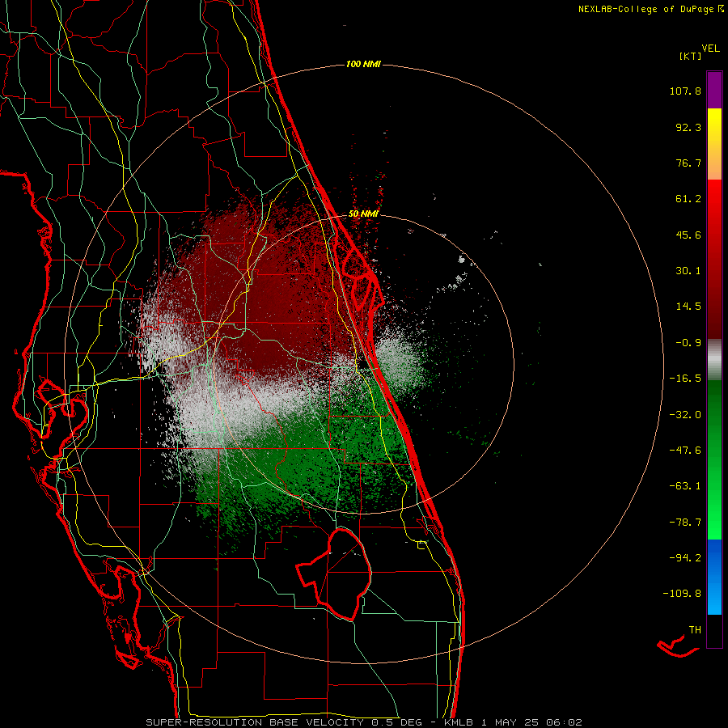Click the 92.3 velocity scale value

coord(688,127)
